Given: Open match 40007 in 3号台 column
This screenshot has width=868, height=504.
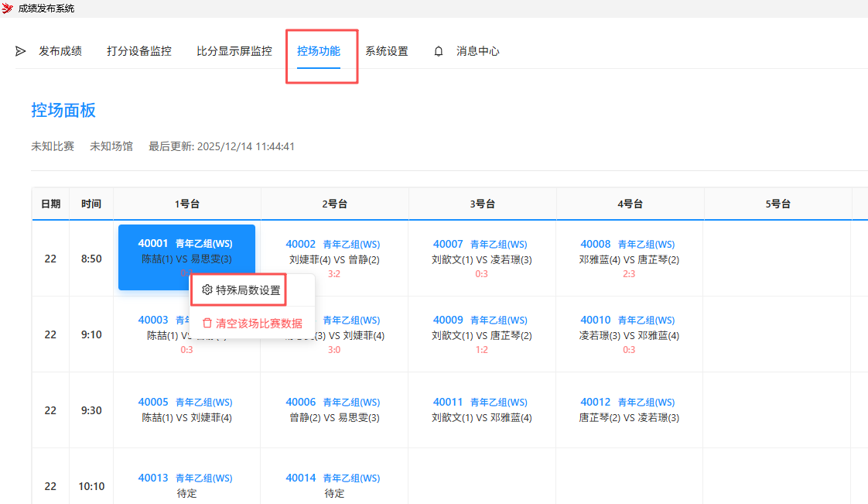Looking at the screenshot, I should [481, 251].
